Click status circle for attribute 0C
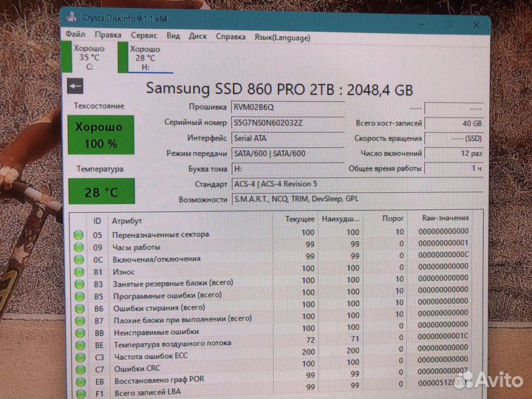The image size is (532, 399). (79, 259)
